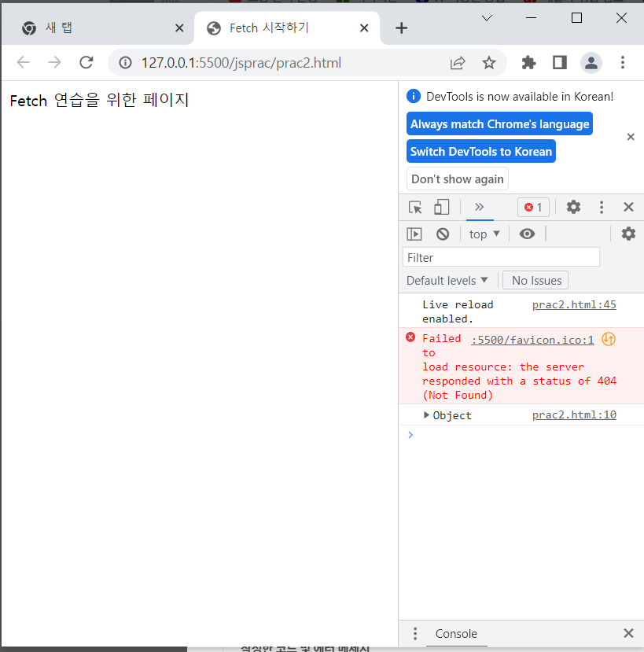Screen dimensions: 644x652
Task: Click 'Live reload enabled.' log message
Action: point(458,312)
